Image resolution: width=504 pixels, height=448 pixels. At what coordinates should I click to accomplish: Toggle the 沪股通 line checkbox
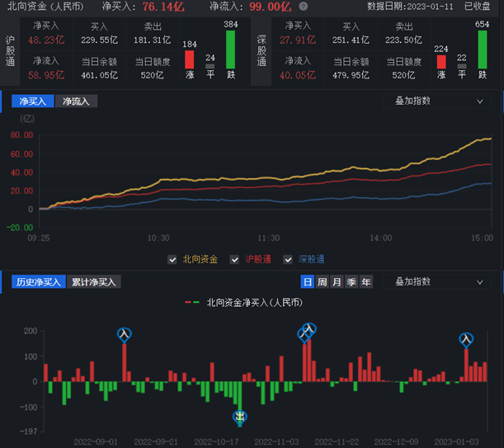[234, 259]
